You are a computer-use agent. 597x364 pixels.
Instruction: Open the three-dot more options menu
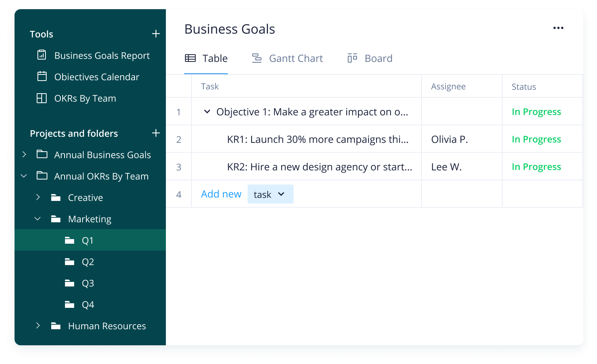coord(558,28)
